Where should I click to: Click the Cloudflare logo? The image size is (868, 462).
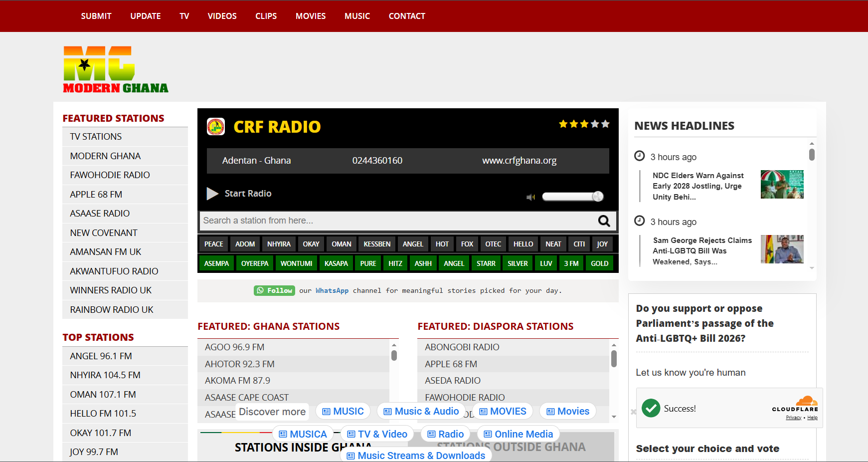coord(795,404)
